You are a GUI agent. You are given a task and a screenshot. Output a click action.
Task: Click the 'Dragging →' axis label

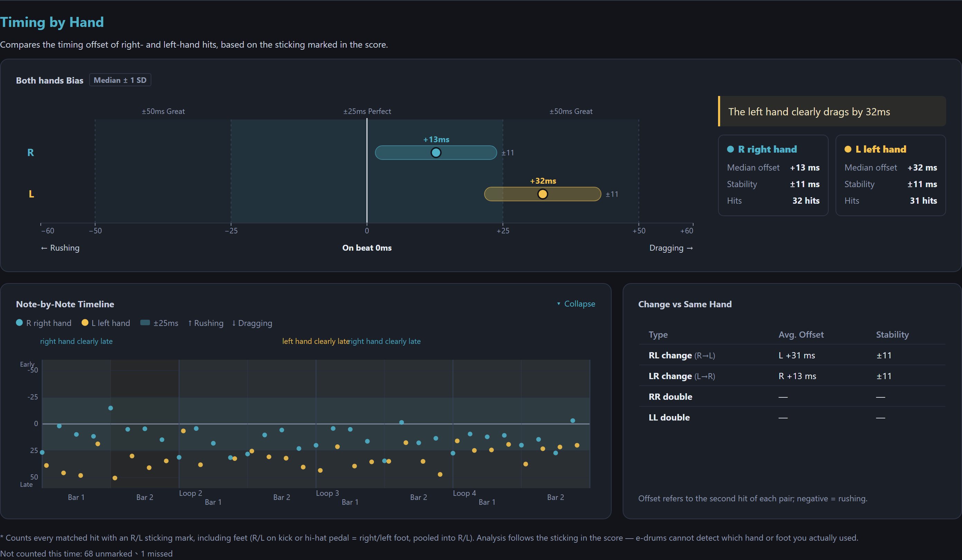click(671, 248)
